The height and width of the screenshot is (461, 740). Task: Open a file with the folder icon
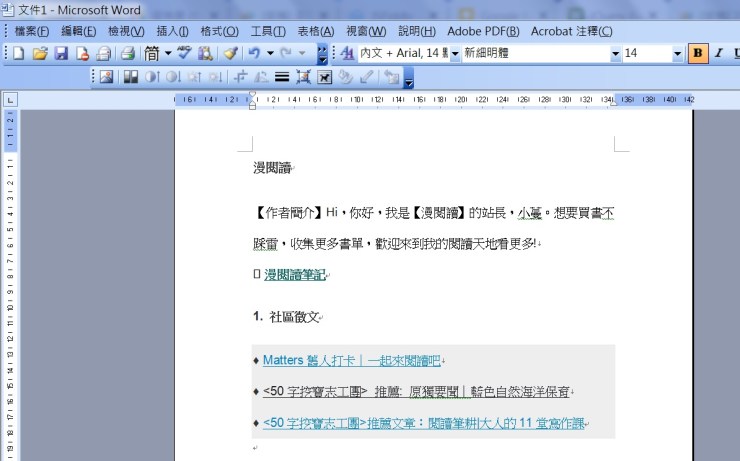click(x=41, y=53)
